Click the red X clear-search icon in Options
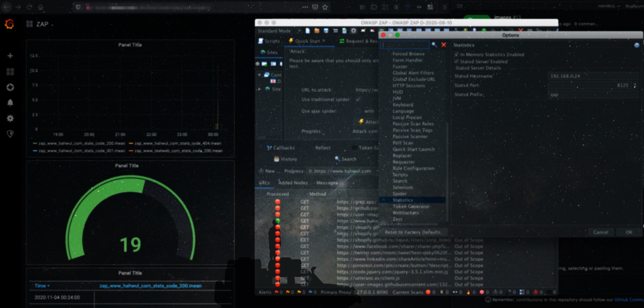Image resolution: width=644 pixels, height=308 pixels. click(444, 45)
